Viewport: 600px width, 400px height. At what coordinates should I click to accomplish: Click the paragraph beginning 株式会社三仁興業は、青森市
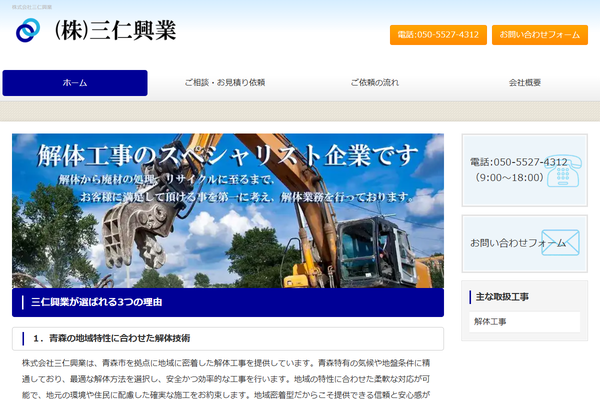pos(226,379)
